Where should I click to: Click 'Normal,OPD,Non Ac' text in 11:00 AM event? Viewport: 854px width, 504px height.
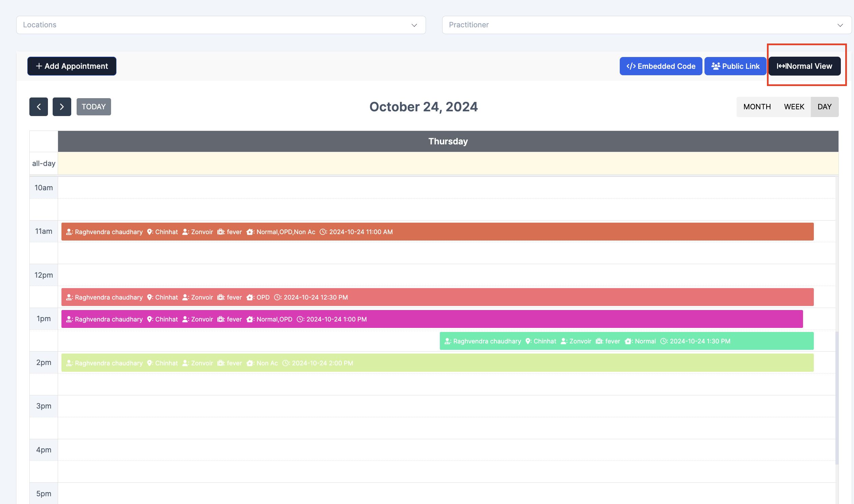286,232
